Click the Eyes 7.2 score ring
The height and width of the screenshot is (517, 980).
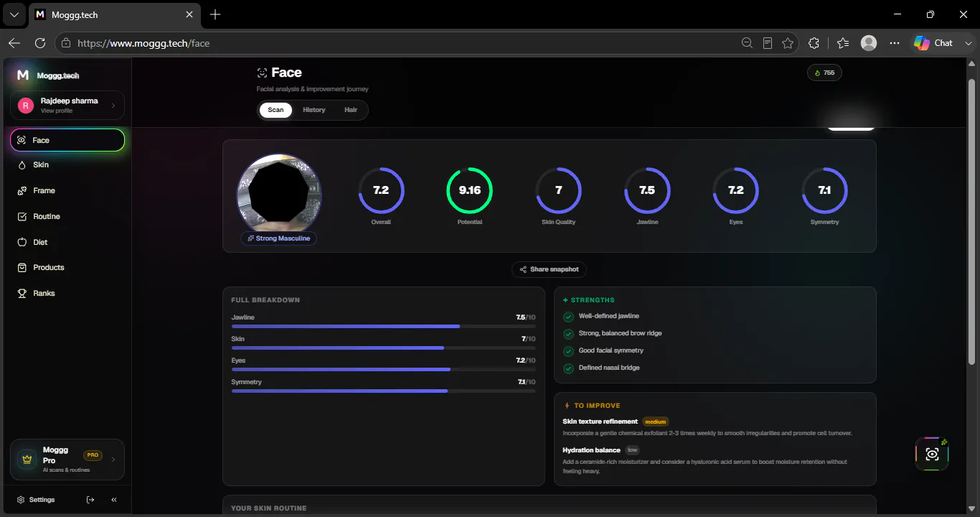[736, 190]
